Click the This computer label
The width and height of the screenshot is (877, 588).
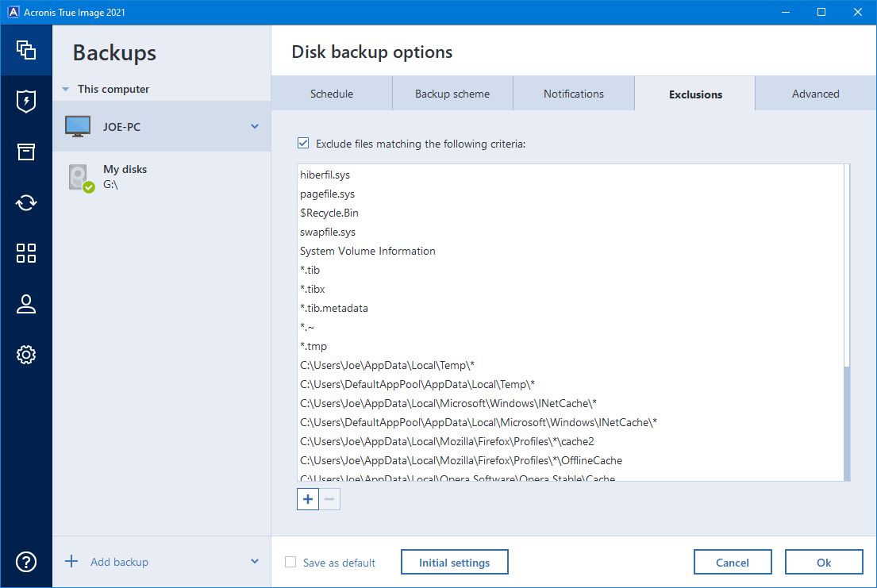tap(113, 89)
